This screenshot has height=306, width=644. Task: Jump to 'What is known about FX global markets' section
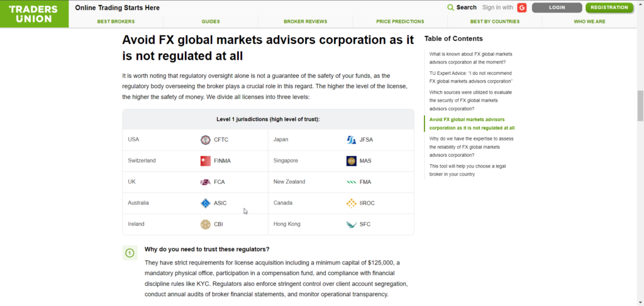pyautogui.click(x=470, y=58)
